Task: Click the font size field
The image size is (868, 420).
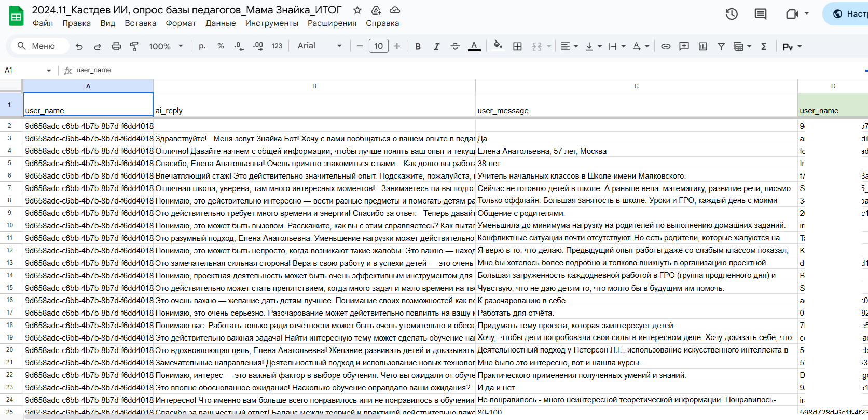Action: (x=378, y=46)
